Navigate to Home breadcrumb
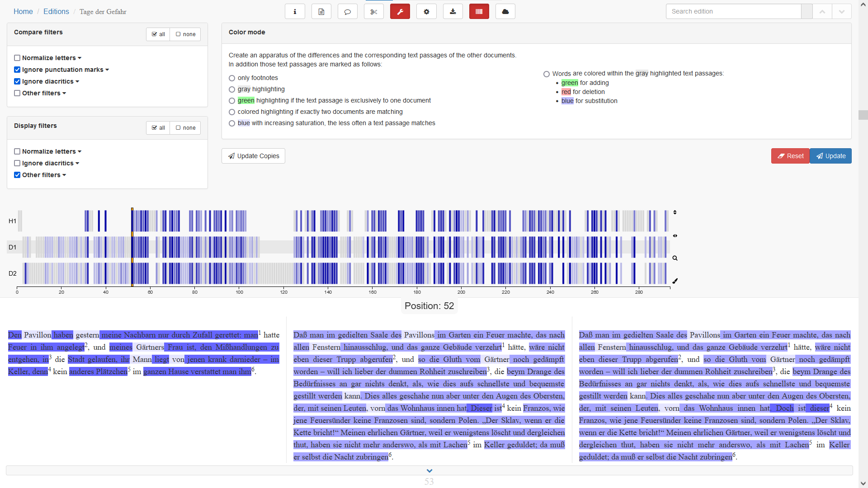868x488 pixels. (x=23, y=12)
